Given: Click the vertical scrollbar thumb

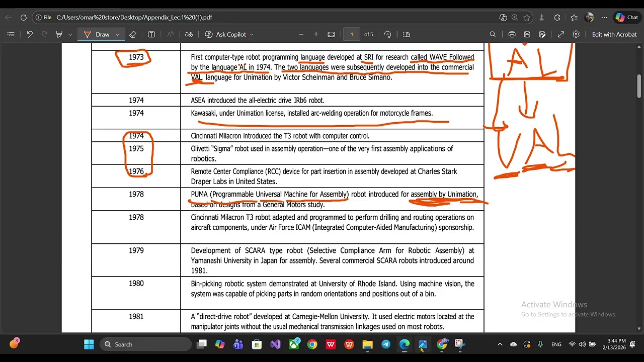Looking at the screenshot, I should [639, 86].
